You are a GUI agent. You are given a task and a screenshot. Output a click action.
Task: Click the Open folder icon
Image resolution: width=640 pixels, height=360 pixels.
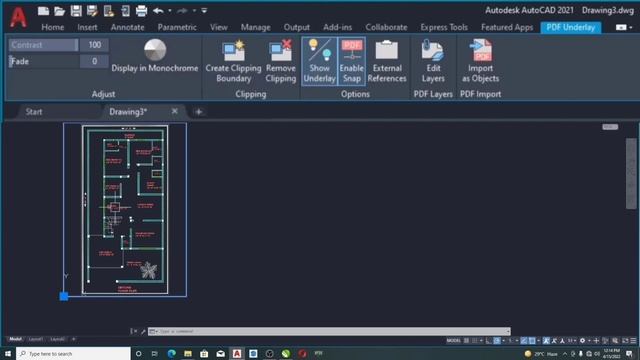[x=60, y=11]
